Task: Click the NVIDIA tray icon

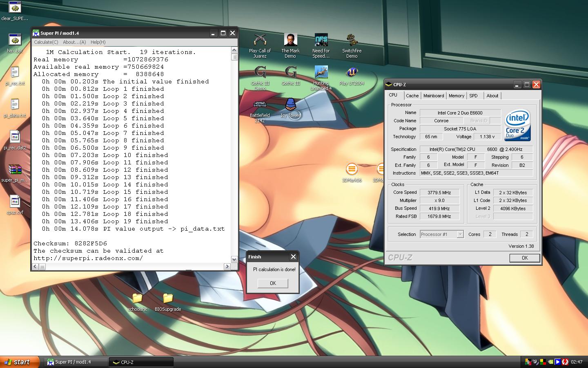Action: (x=550, y=362)
